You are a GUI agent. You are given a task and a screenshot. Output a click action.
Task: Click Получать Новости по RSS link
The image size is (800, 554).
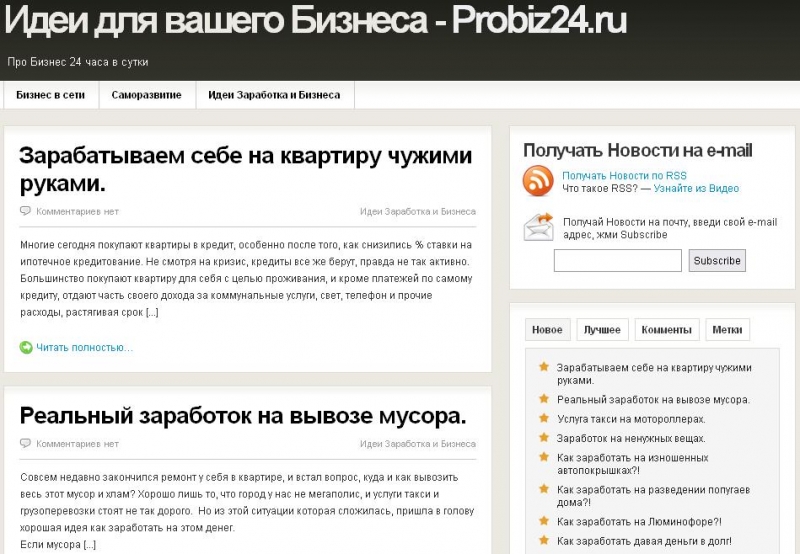click(624, 175)
